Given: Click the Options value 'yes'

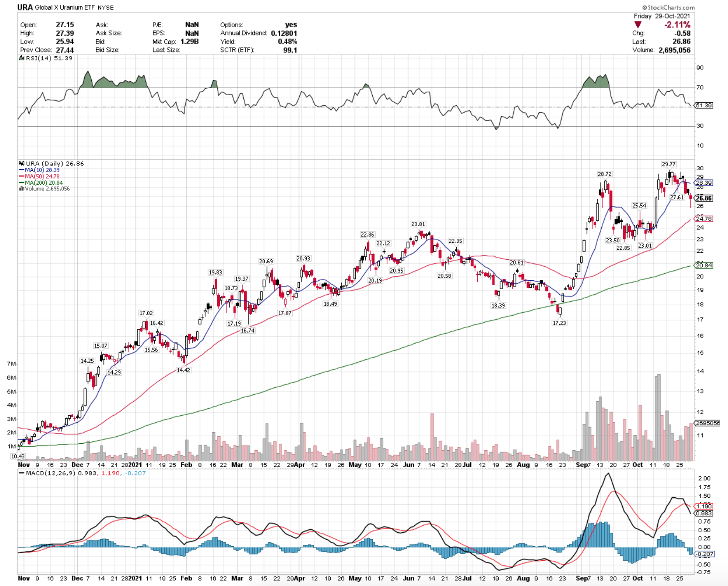Looking at the screenshot, I should pyautogui.click(x=291, y=25).
